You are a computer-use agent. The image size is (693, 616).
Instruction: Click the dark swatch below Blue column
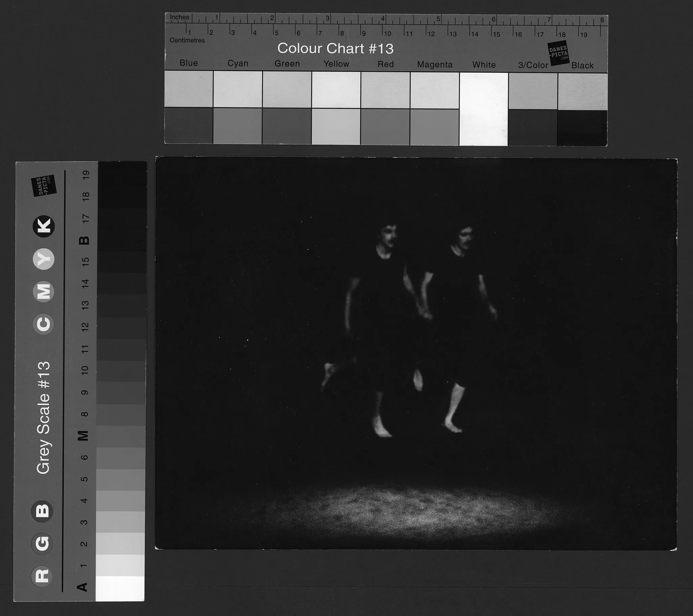click(189, 126)
